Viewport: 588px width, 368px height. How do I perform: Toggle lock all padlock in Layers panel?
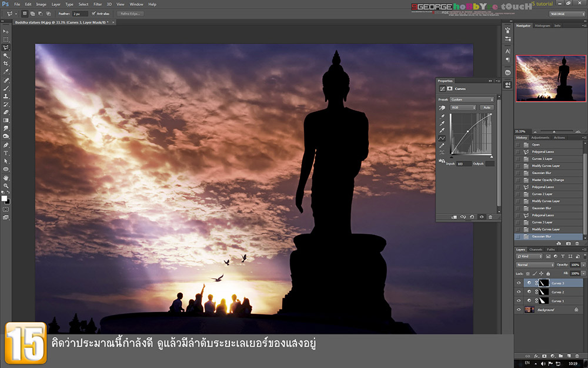[548, 274]
